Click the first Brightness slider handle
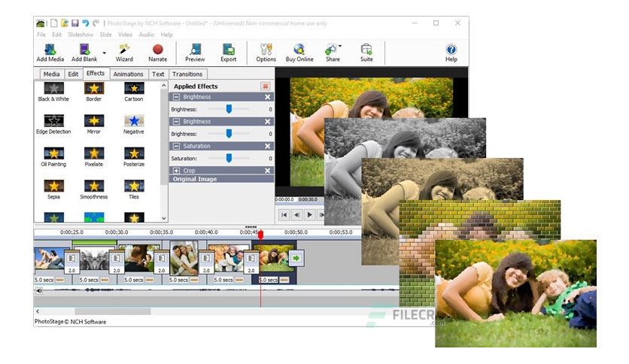 (229, 109)
